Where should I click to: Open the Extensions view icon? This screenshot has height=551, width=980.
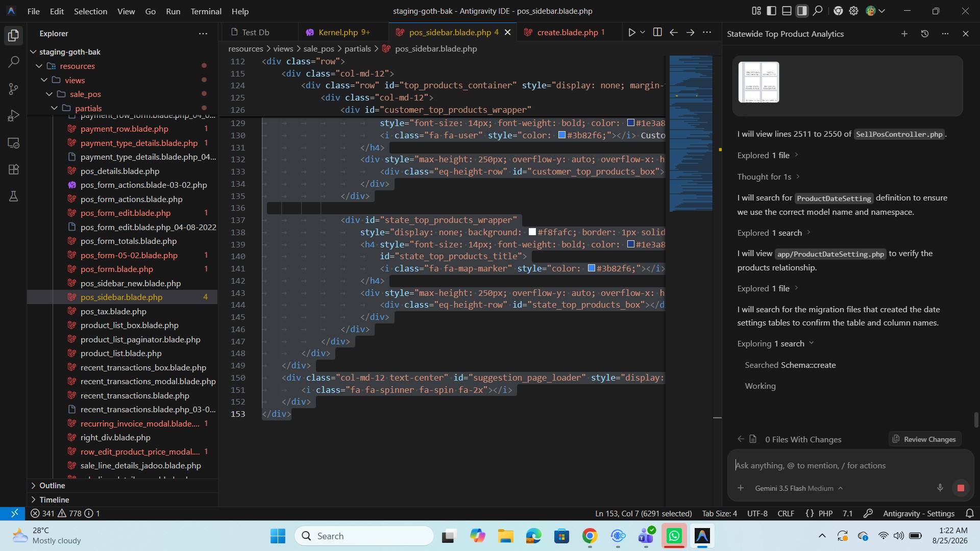pos(14,169)
